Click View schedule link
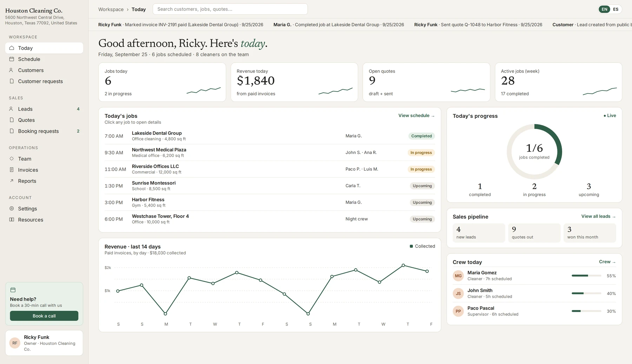632x364 pixels. click(416, 116)
